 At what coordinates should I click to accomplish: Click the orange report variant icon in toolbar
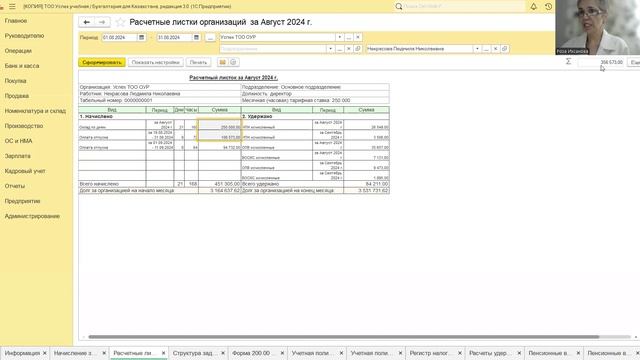[222, 62]
